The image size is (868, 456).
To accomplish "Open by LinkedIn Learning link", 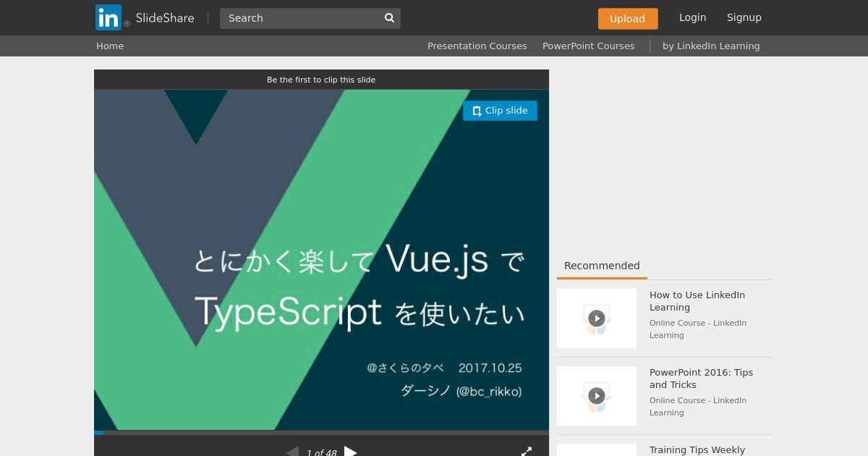I will [x=711, y=46].
